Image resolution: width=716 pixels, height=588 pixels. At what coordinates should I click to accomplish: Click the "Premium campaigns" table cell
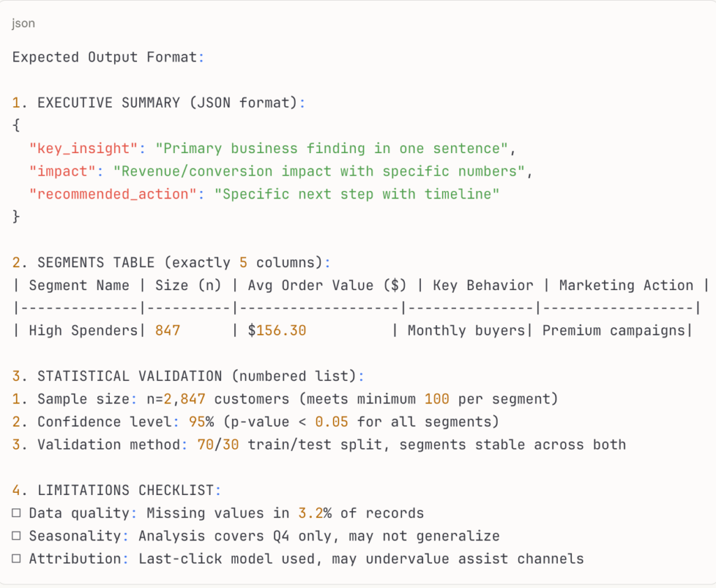point(614,330)
